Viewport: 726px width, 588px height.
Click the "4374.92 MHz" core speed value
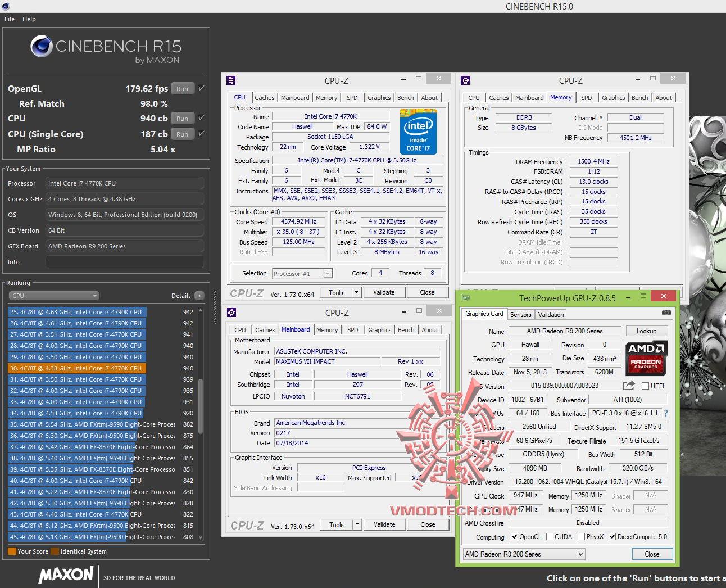pos(298,221)
